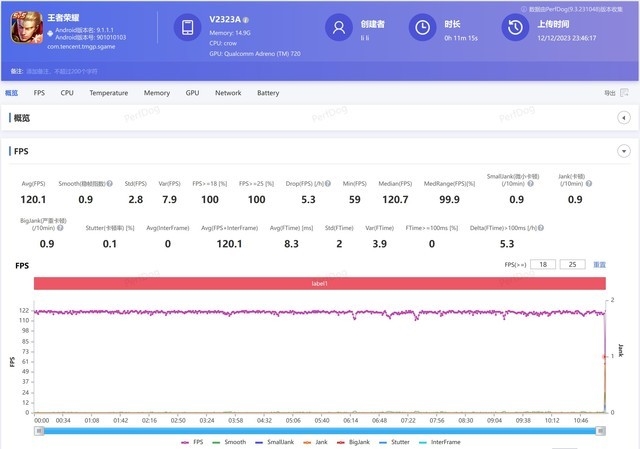The height and width of the screenshot is (449, 640).
Task: Collapse the FPS section with arrow button
Action: click(623, 151)
